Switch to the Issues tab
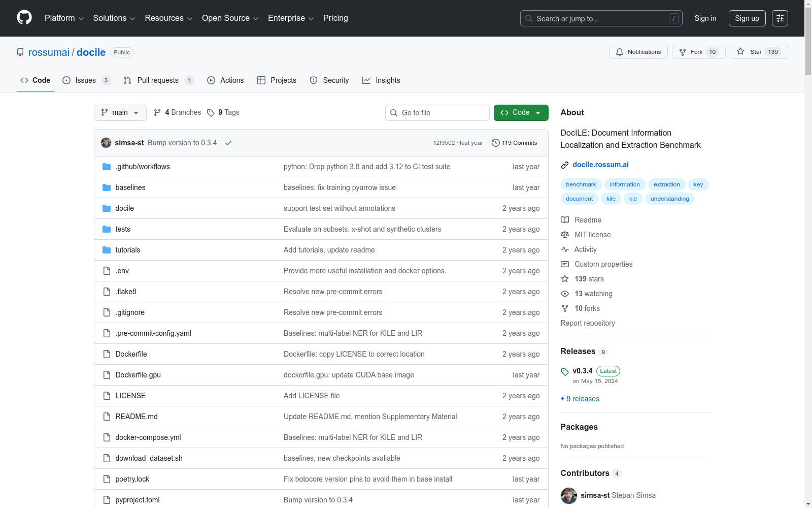Viewport: 812px width, 508px height. click(x=86, y=80)
